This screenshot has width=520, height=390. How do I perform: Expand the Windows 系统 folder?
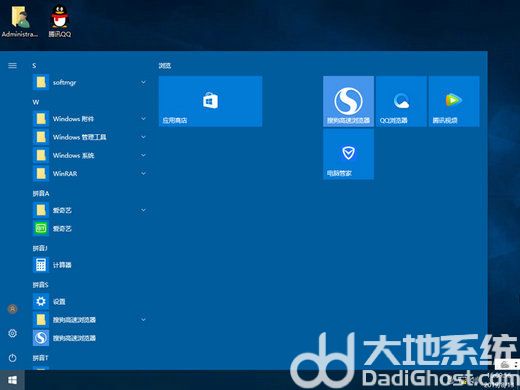pyautogui.click(x=90, y=155)
